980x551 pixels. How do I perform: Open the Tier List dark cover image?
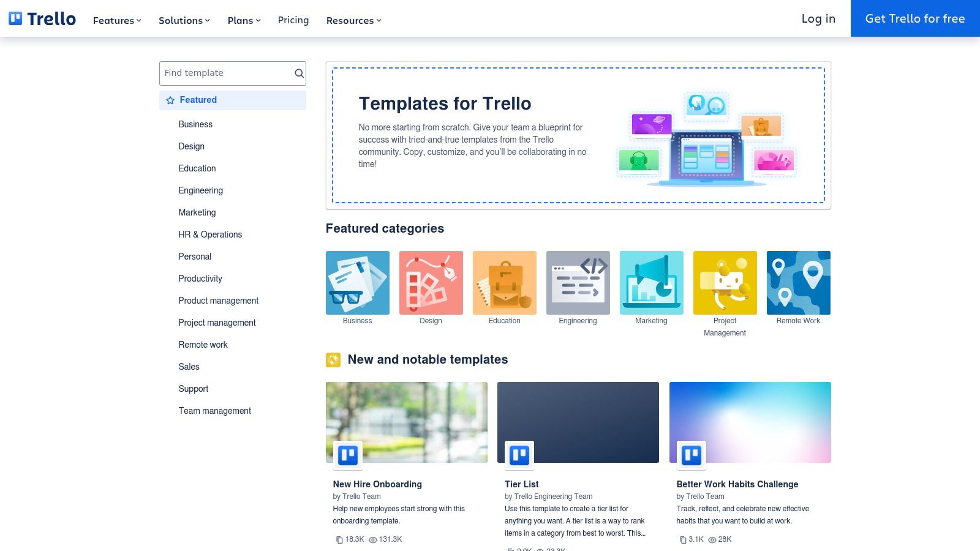click(x=578, y=422)
